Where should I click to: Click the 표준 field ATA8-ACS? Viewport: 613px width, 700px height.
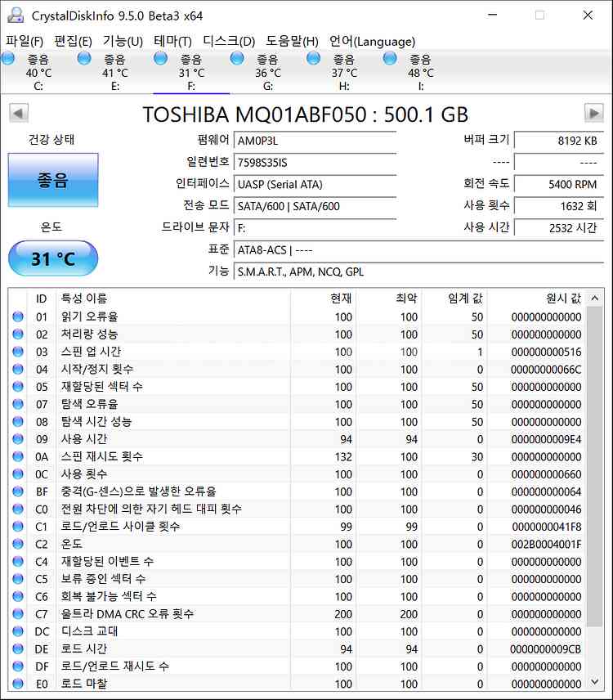coord(419,250)
